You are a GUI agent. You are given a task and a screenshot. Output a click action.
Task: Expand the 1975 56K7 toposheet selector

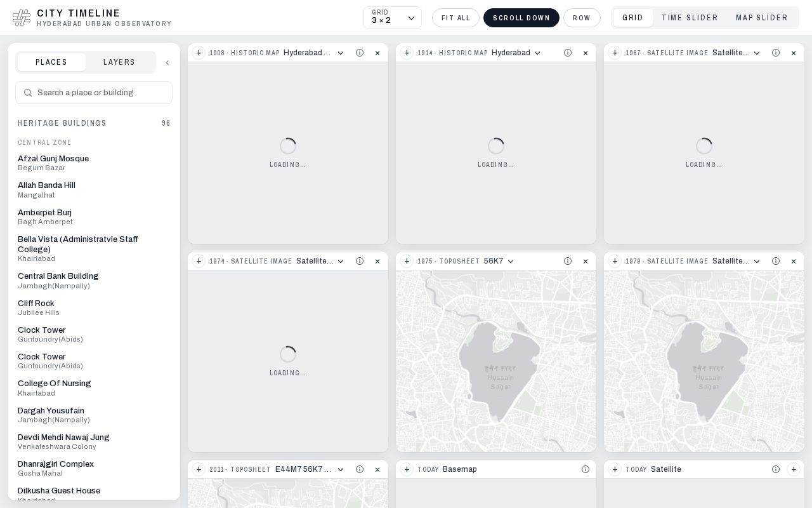coord(499,261)
